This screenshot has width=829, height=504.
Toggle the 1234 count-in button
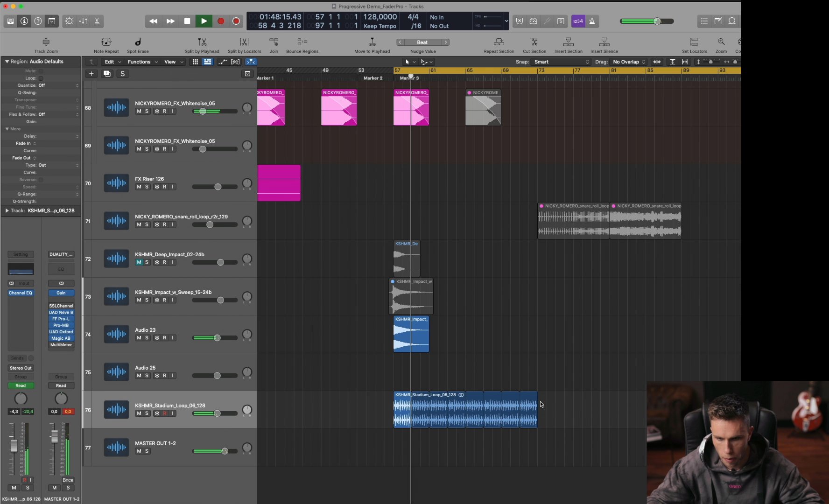(577, 21)
